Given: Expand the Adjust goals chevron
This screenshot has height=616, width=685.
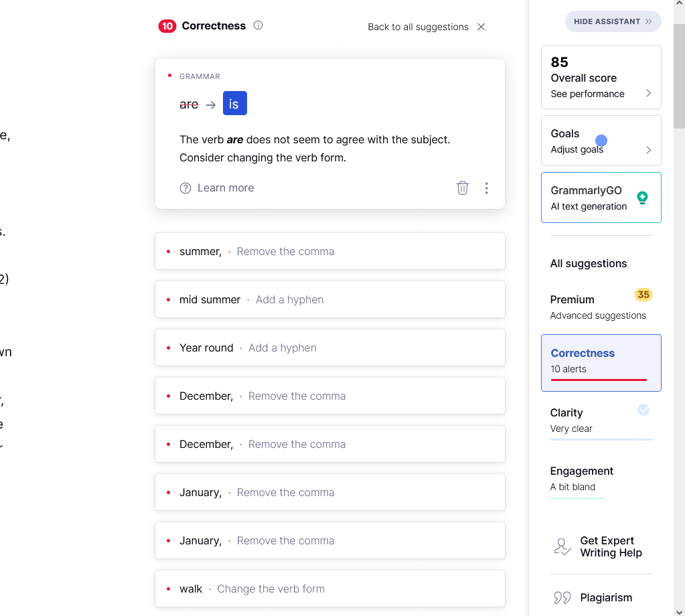Looking at the screenshot, I should [x=648, y=150].
